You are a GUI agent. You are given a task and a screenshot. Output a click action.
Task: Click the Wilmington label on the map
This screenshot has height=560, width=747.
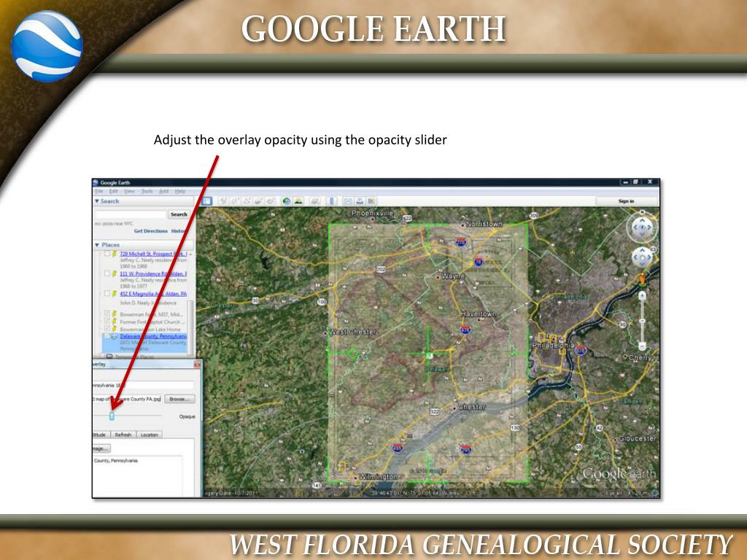pyautogui.click(x=378, y=476)
